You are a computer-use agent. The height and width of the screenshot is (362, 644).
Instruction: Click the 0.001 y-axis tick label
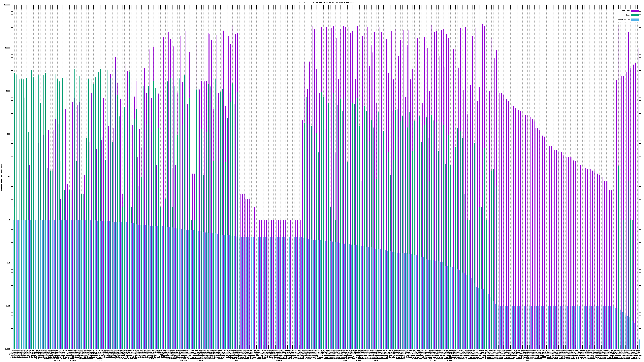point(8,349)
